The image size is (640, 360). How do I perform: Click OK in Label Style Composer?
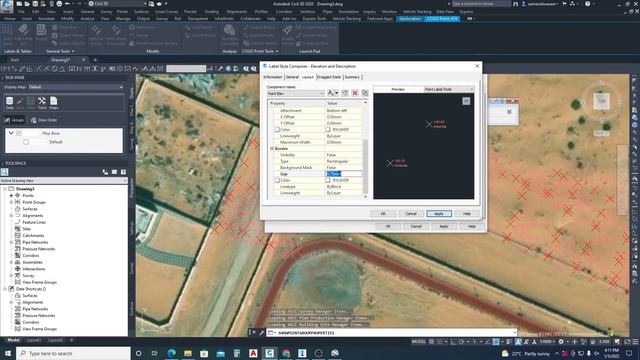pyautogui.click(x=383, y=213)
